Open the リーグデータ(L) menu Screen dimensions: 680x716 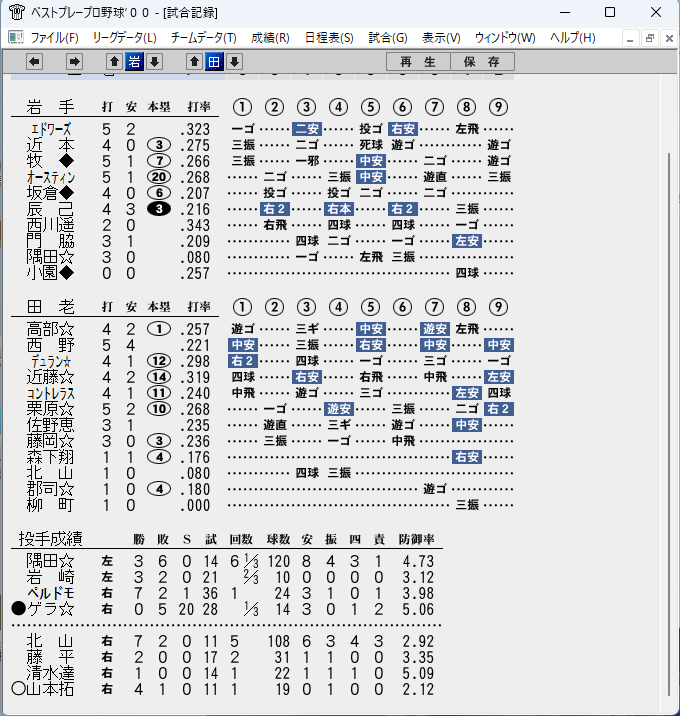pos(124,37)
